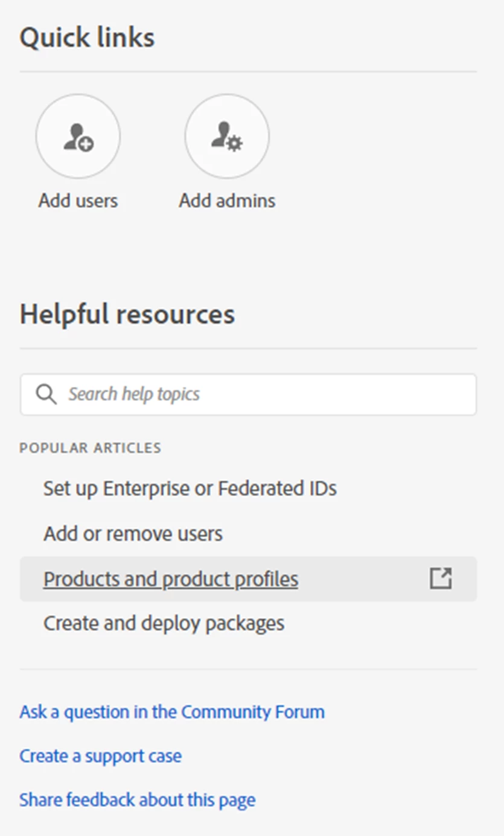504x836 pixels.
Task: Click the Add admins gear-person icon
Action: pos(227,136)
